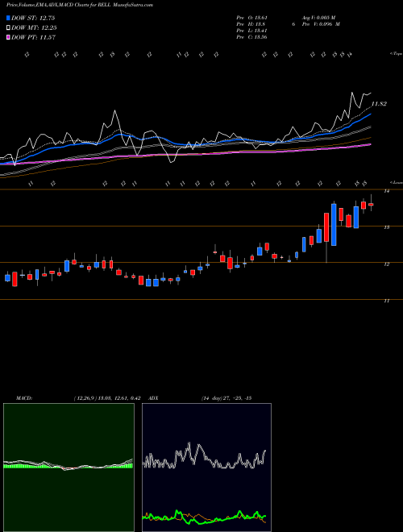Click the 11.82 price label on EMA chart

(379, 104)
